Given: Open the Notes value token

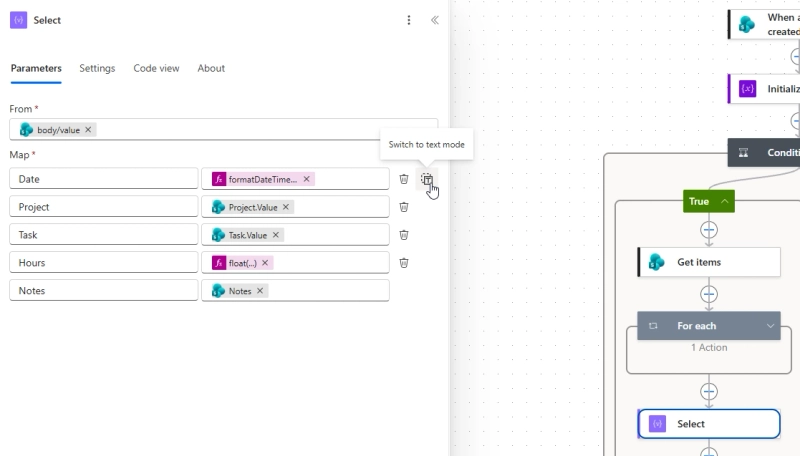Looking at the screenshot, I should pyautogui.click(x=240, y=291).
